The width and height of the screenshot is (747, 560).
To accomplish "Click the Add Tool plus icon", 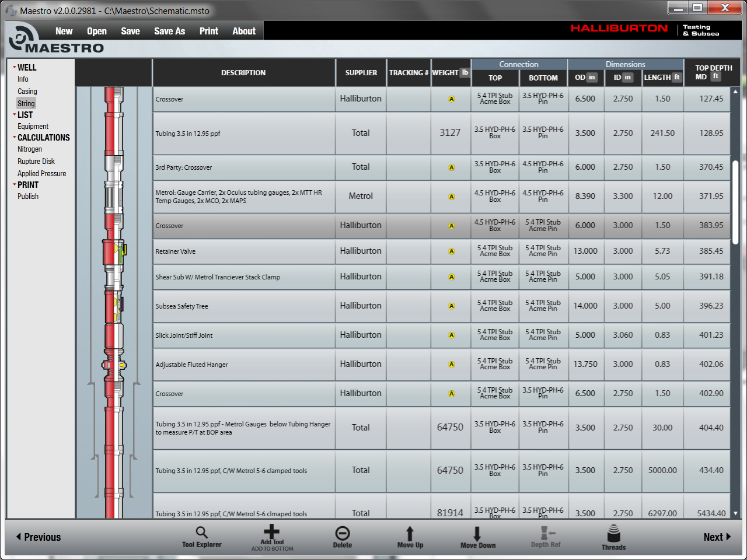I will pos(272,531).
